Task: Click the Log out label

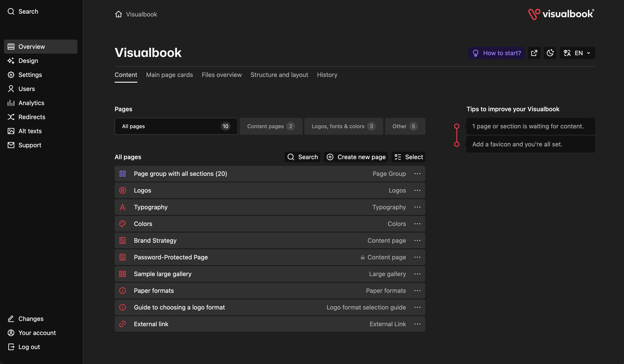Action: (29, 347)
